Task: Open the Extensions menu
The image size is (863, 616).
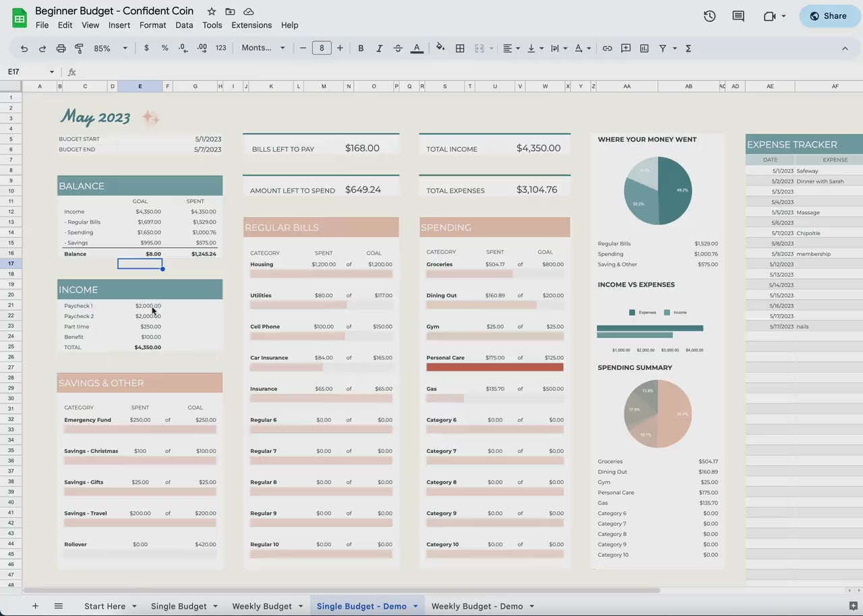Action: (x=251, y=25)
